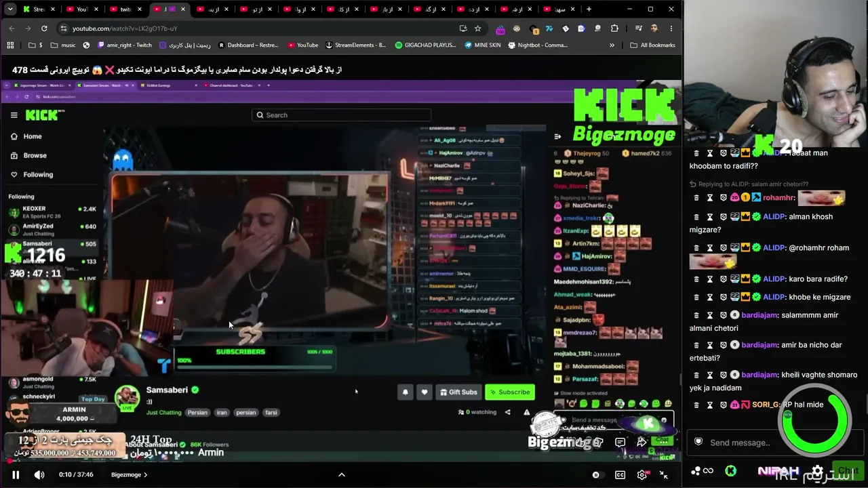Close the active YouTube tab

182,9
